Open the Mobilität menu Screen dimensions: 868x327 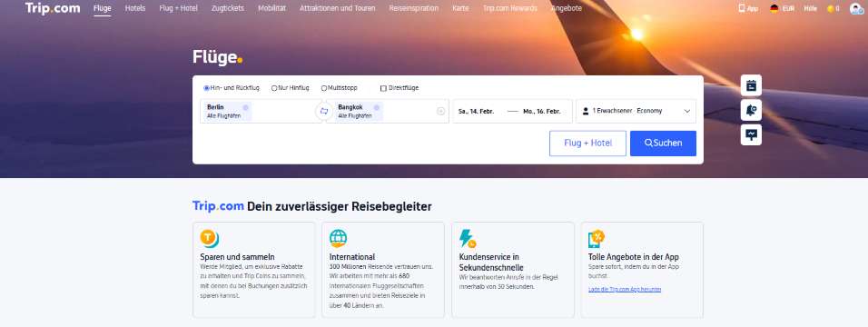pyautogui.click(x=271, y=8)
